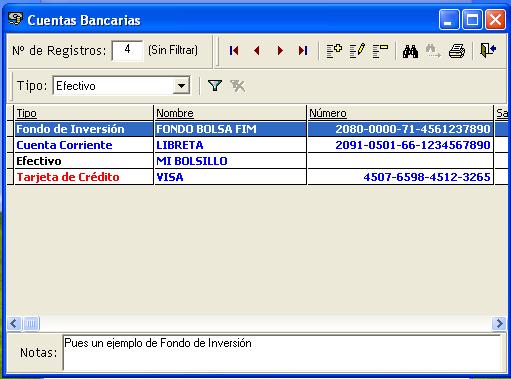This screenshot has width=511, height=379.
Task: Add a new record icon
Action: pos(334,51)
